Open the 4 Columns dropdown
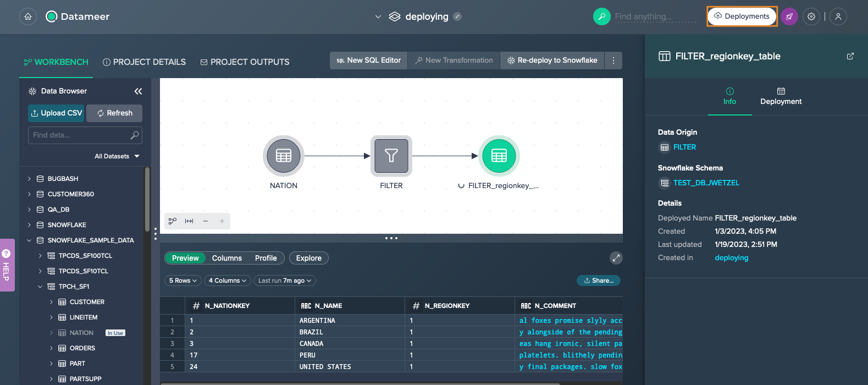 click(x=228, y=280)
